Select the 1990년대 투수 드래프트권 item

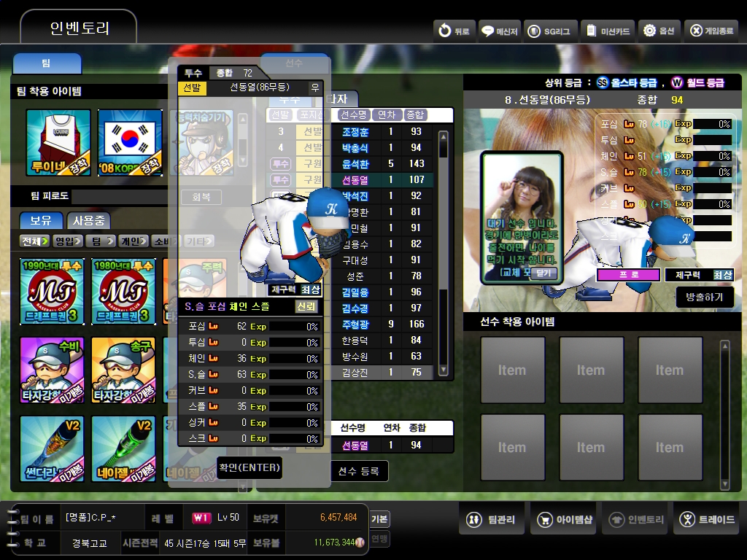click(x=53, y=292)
